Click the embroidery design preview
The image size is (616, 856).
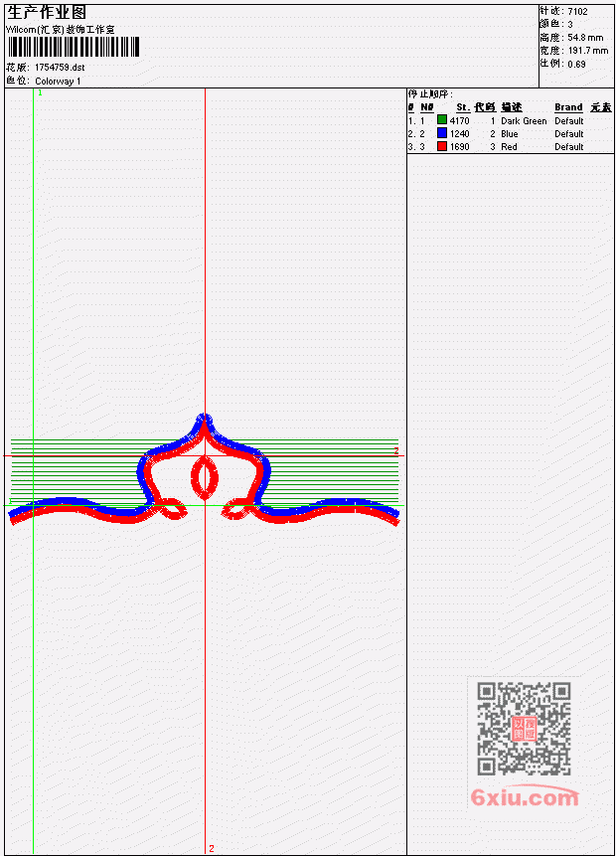tap(205, 471)
